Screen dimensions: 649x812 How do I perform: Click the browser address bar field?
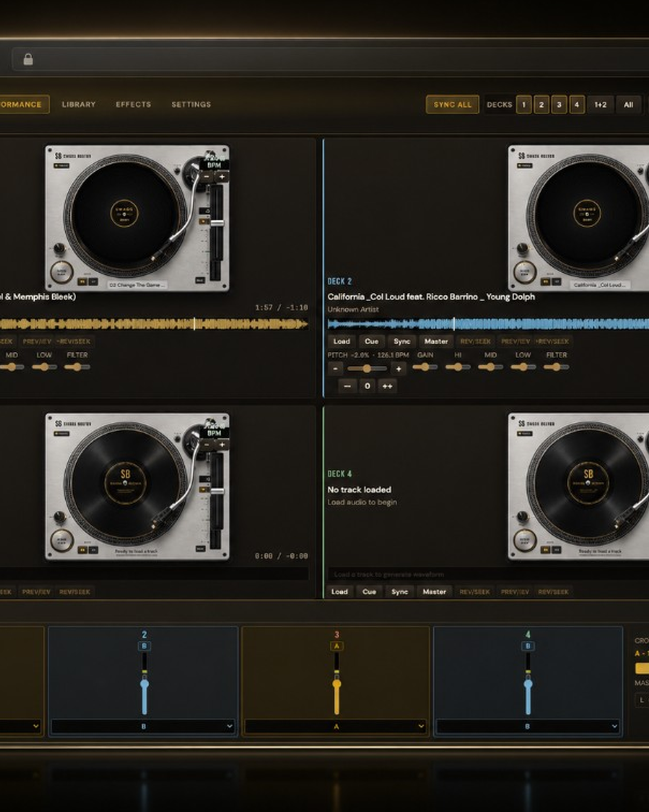click(x=330, y=59)
